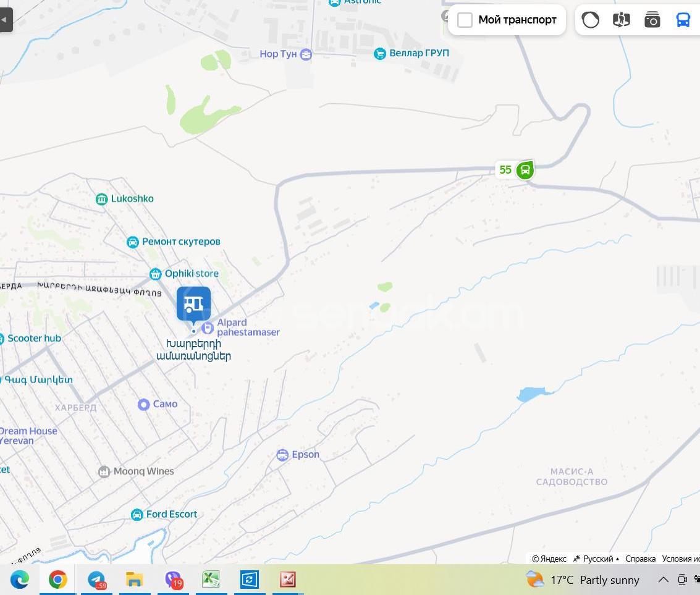700x595 pixels.
Task: Open the map photos layer
Action: click(652, 20)
